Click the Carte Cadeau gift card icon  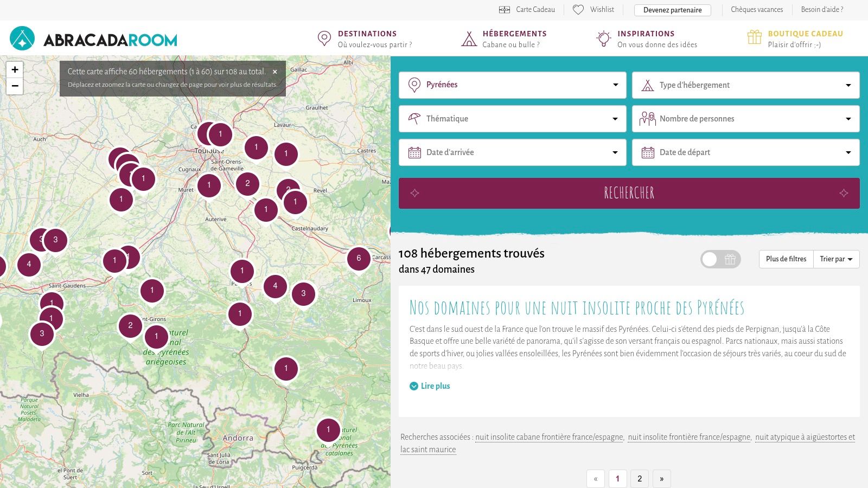point(505,10)
